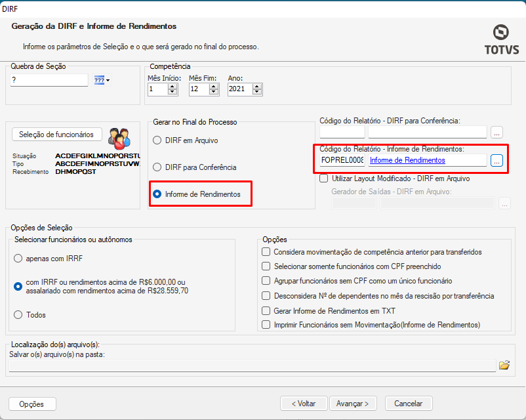Open lookup for Informe de Rendimentos report code
The width and height of the screenshot is (526, 420).
coord(496,161)
